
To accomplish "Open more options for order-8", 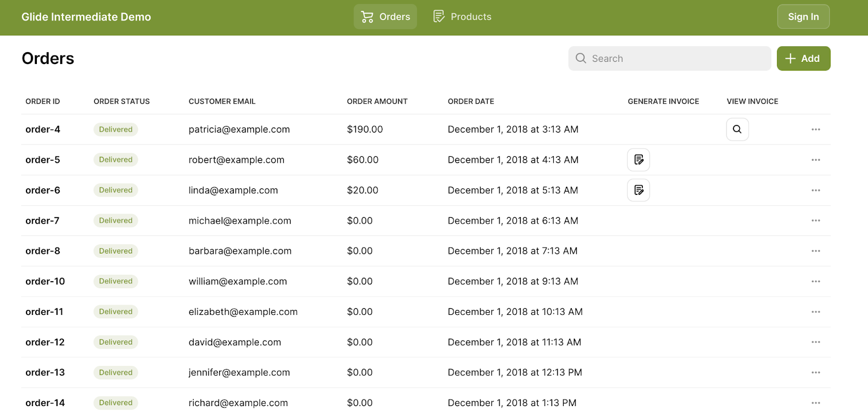I will [816, 251].
